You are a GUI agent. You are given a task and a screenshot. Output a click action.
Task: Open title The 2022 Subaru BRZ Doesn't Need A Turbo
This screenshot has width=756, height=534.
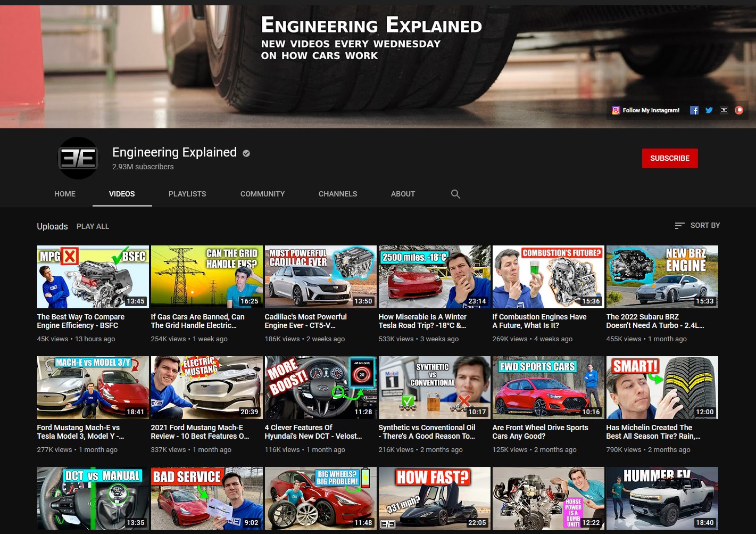(655, 321)
